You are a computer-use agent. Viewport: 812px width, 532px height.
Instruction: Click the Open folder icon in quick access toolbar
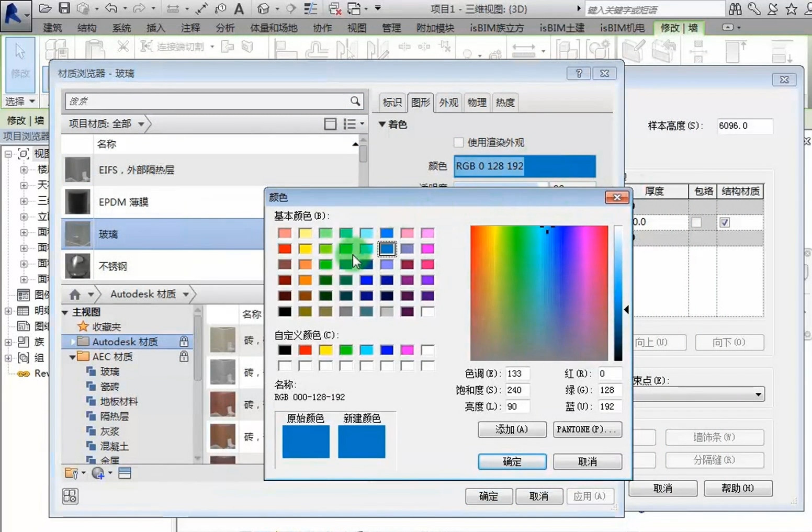(45, 8)
